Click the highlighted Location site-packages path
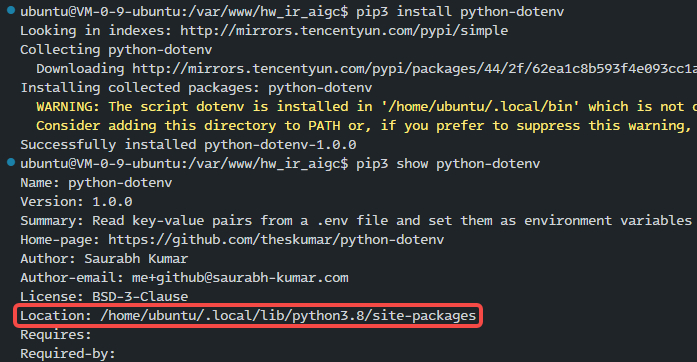Viewport: 697px width, 362px height. coord(248,316)
